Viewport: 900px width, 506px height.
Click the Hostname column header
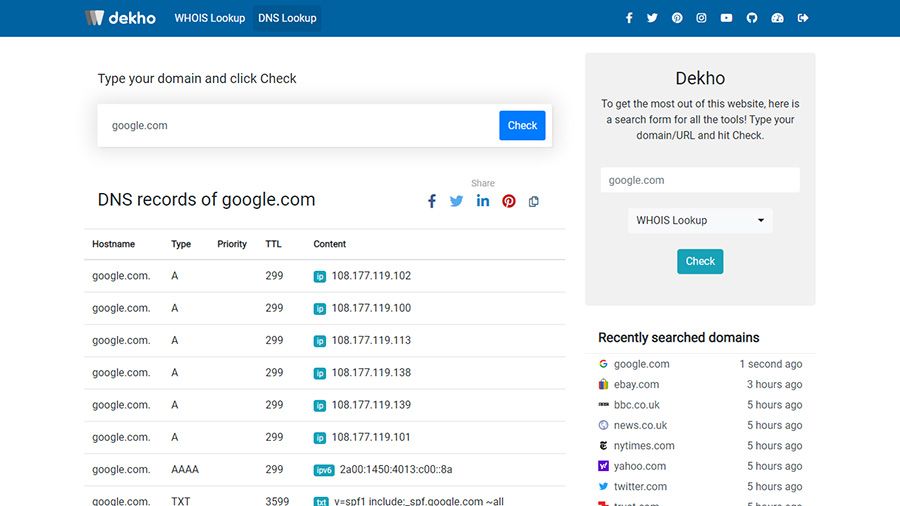click(x=113, y=244)
